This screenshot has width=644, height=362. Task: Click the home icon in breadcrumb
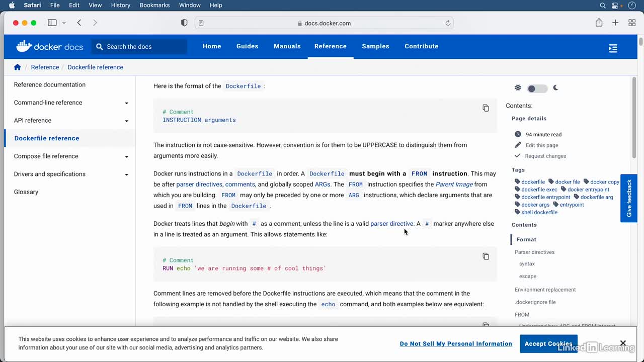tap(18, 67)
